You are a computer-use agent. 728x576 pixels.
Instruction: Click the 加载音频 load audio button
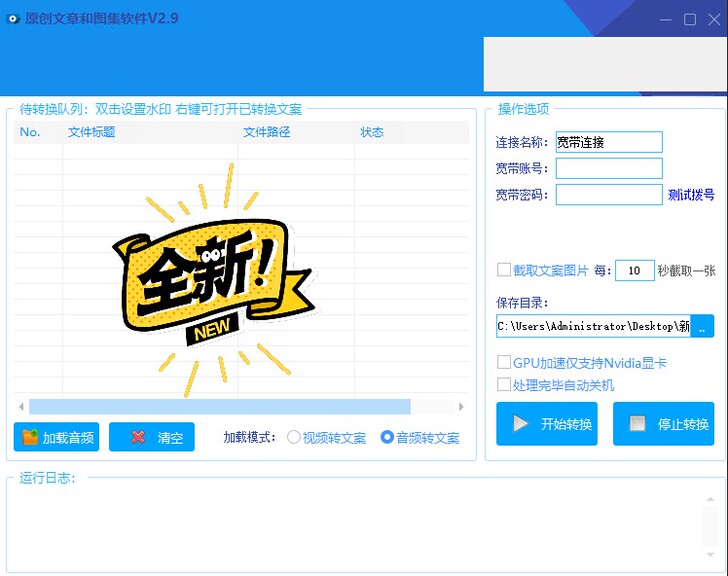[56, 437]
